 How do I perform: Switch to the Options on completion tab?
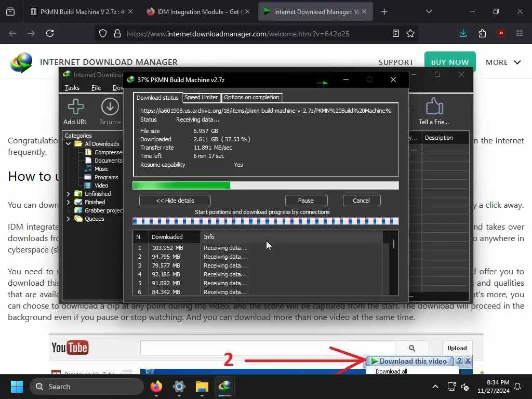(251, 97)
